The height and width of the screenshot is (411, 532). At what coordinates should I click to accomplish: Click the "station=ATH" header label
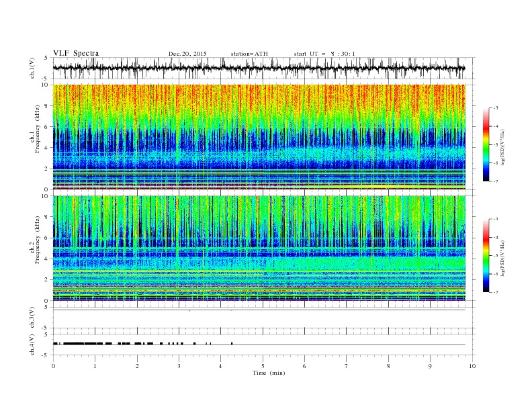tap(249, 54)
